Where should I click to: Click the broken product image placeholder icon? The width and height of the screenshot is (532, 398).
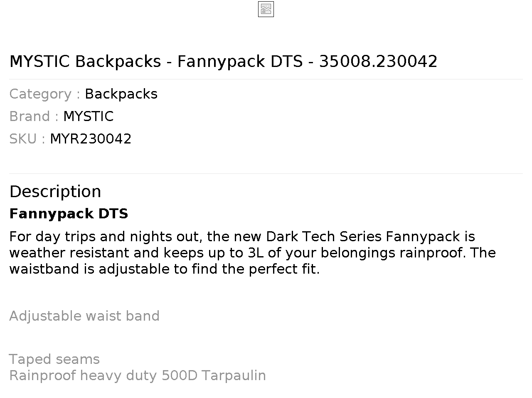266,9
